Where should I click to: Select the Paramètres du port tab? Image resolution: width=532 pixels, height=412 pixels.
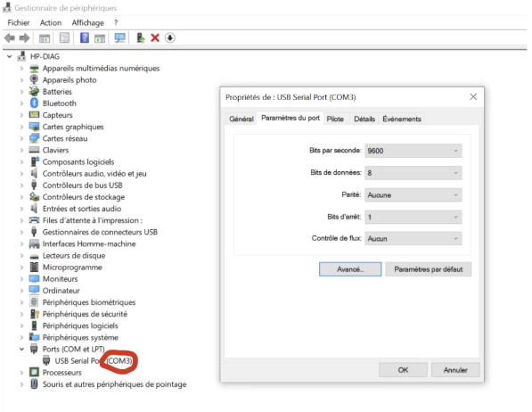pos(291,118)
